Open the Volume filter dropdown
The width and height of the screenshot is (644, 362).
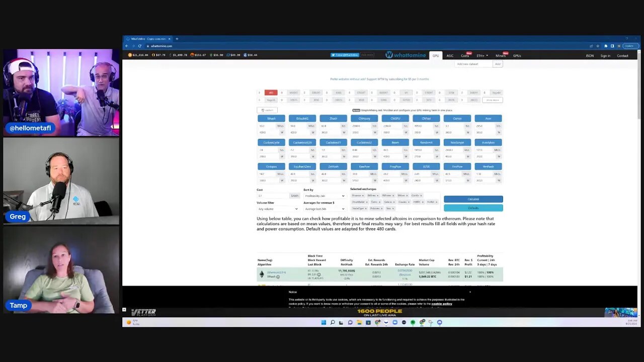point(278,209)
